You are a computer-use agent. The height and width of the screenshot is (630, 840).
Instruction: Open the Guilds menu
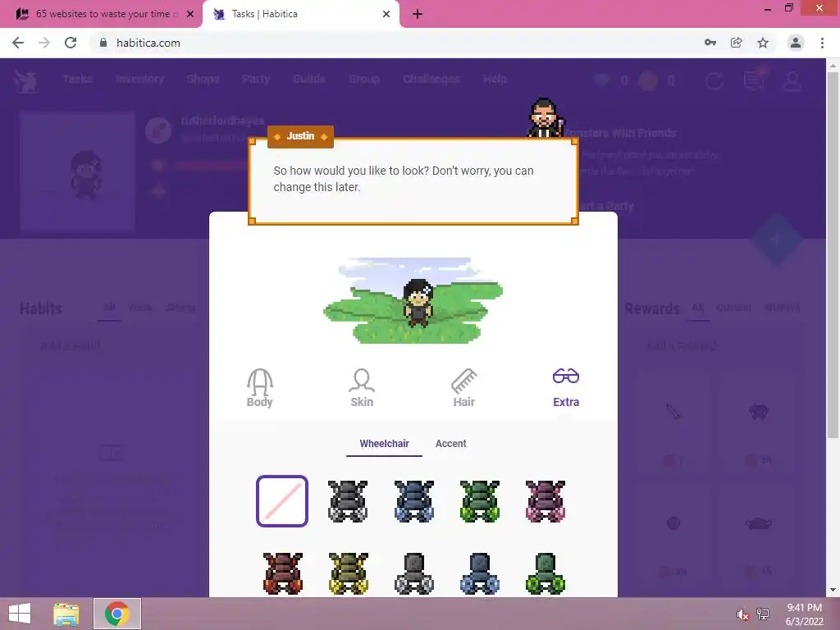(x=309, y=80)
